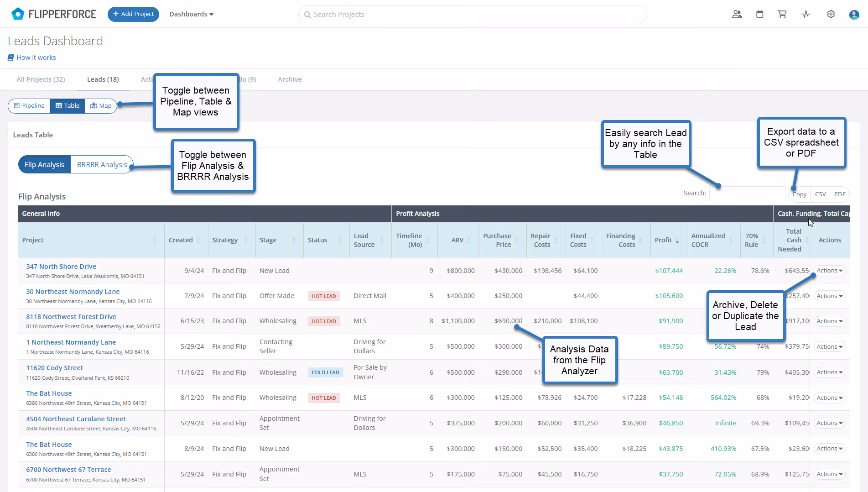Select BRRRR Analysis toggle

point(102,164)
